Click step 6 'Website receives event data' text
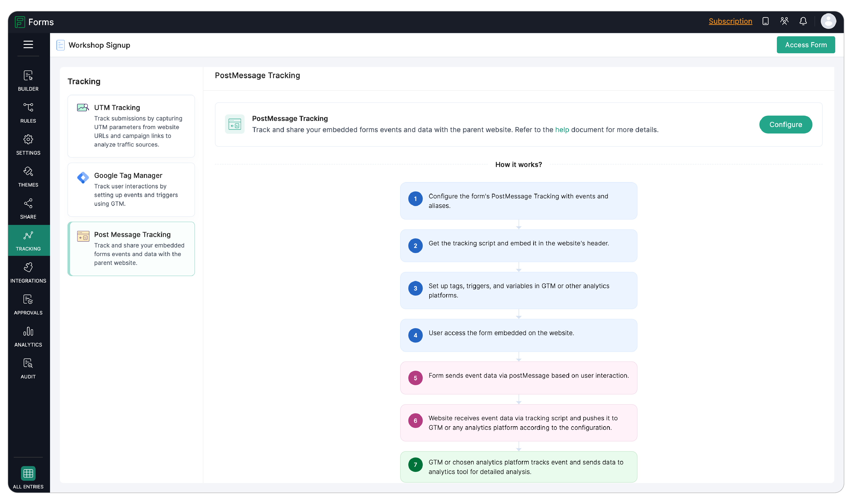This screenshot has width=852, height=504. click(x=523, y=423)
